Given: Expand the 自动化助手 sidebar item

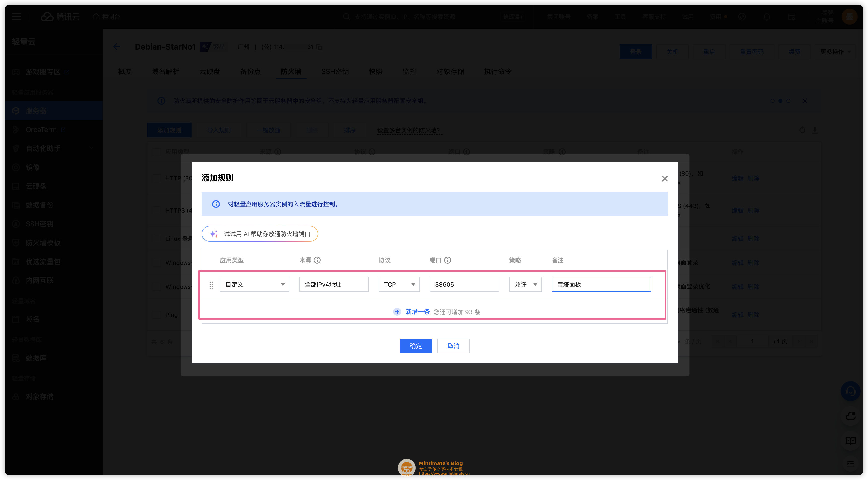Looking at the screenshot, I should [54, 148].
